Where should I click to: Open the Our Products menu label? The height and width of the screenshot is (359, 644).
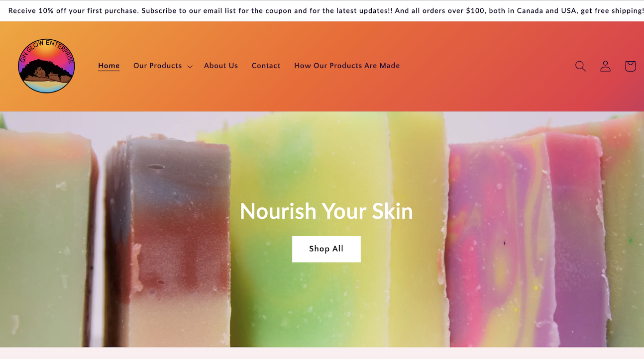(157, 66)
